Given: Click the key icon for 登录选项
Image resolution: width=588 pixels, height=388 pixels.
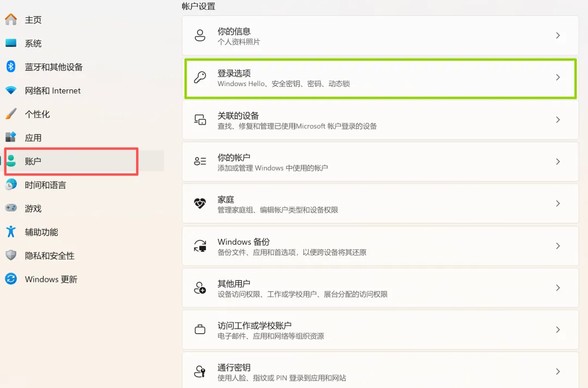Looking at the screenshot, I should pyautogui.click(x=200, y=77).
